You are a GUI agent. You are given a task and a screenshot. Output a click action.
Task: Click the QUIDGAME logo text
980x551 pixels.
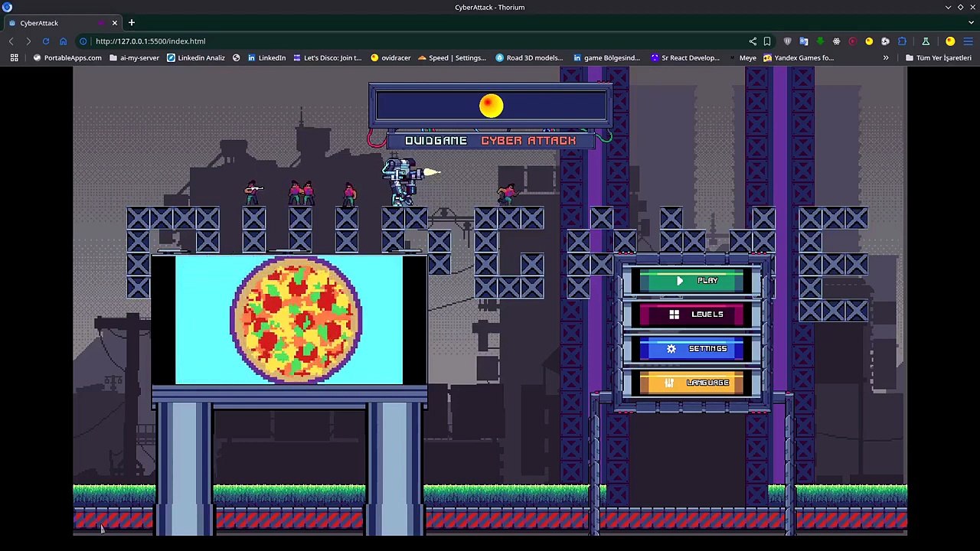(436, 141)
